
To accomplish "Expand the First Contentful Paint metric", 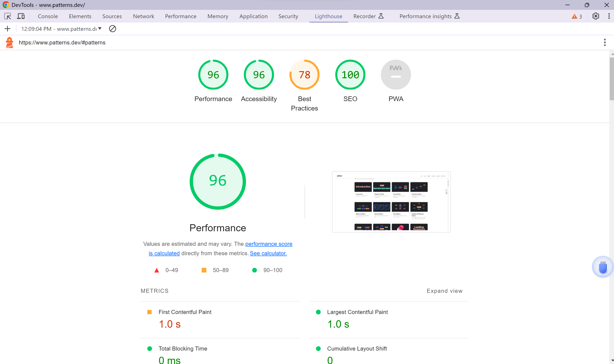I will point(185,312).
